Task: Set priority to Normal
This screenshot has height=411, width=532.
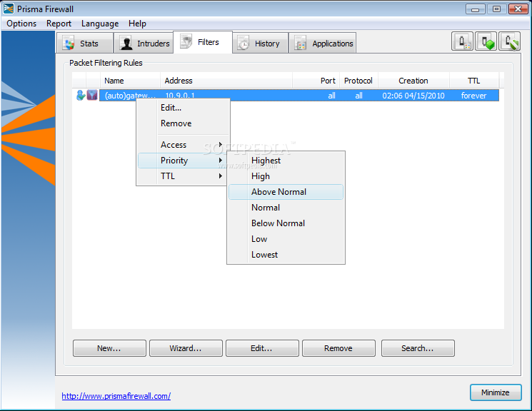Action: click(286, 208)
